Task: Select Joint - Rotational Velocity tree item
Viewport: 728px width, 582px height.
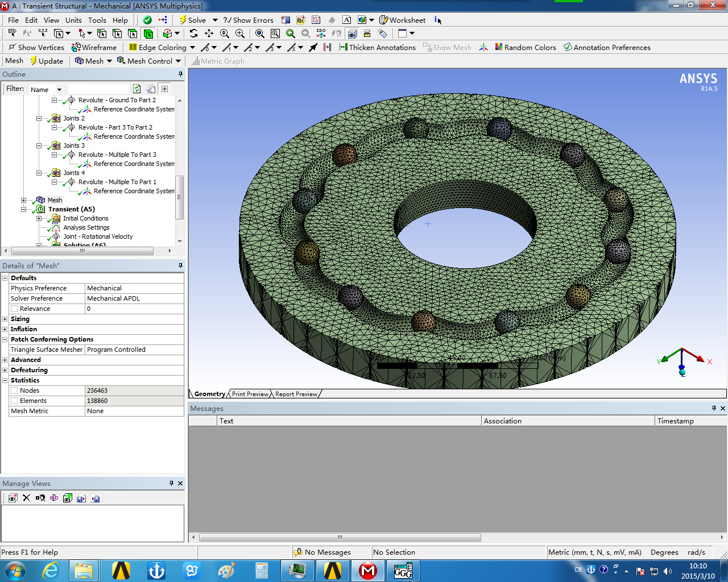Action: 98,236
